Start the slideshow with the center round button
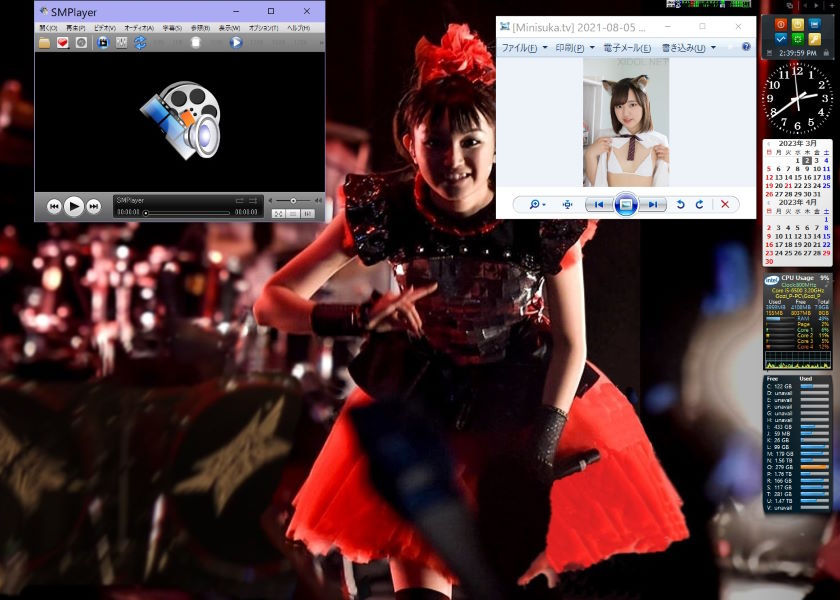 tap(625, 204)
